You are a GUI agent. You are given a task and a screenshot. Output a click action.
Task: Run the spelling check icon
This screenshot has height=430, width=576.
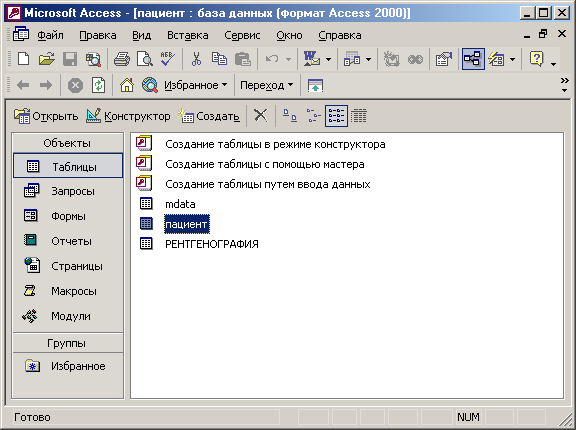click(x=168, y=59)
